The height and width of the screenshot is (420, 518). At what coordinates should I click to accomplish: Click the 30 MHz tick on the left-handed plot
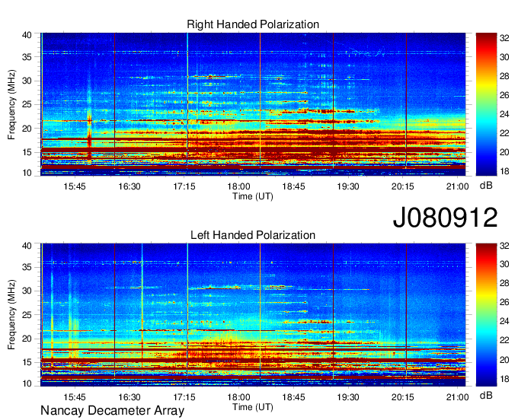[x=27, y=291]
